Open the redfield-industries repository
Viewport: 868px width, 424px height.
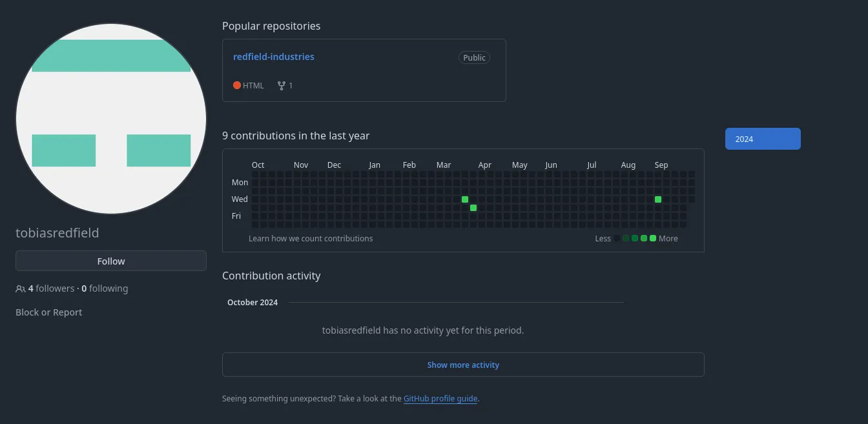click(x=273, y=57)
